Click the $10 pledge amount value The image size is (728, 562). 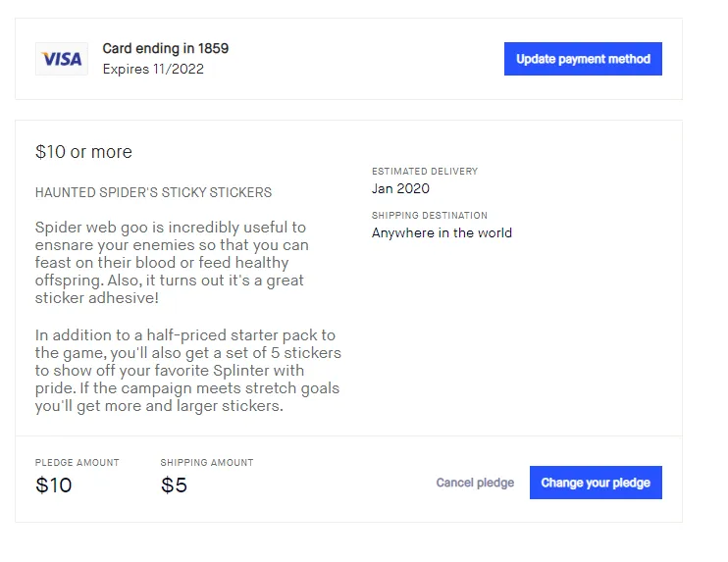53,485
